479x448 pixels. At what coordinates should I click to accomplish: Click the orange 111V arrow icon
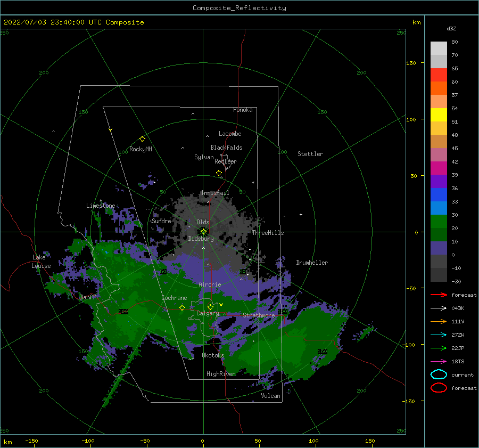(x=439, y=321)
